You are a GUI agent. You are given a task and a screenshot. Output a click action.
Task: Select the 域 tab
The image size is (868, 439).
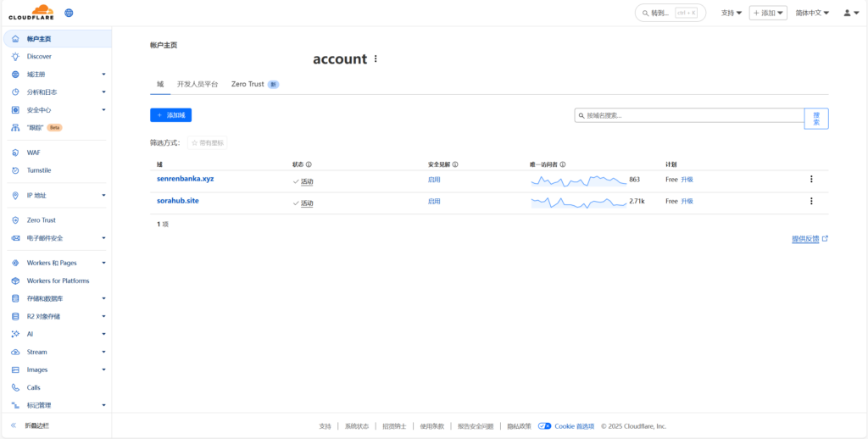click(x=160, y=84)
